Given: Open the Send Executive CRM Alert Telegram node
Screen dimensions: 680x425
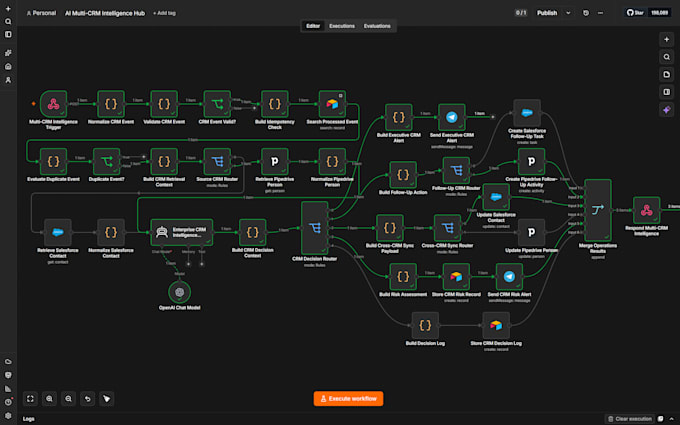Looking at the screenshot, I should coord(451,117).
